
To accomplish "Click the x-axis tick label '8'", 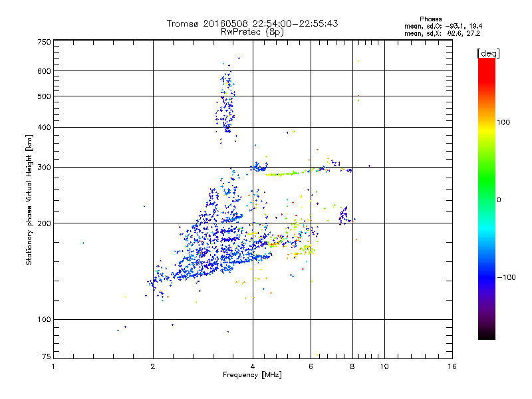I will (352, 366).
